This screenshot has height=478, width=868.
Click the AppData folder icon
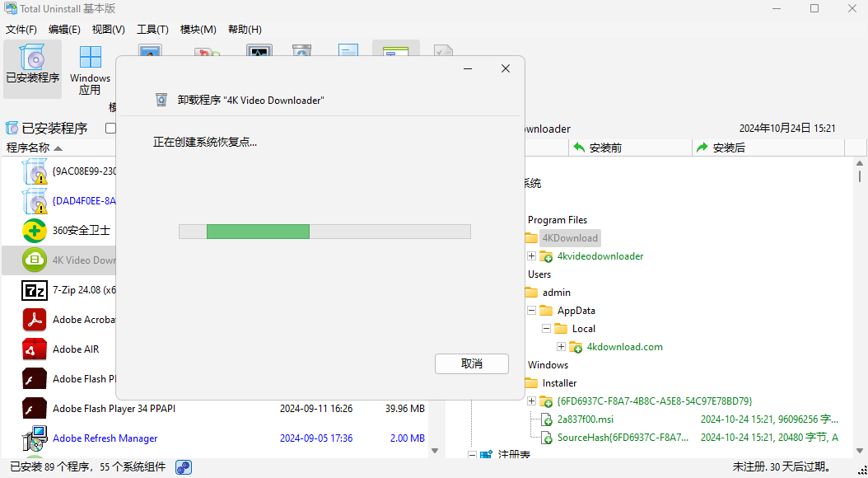pyautogui.click(x=546, y=311)
